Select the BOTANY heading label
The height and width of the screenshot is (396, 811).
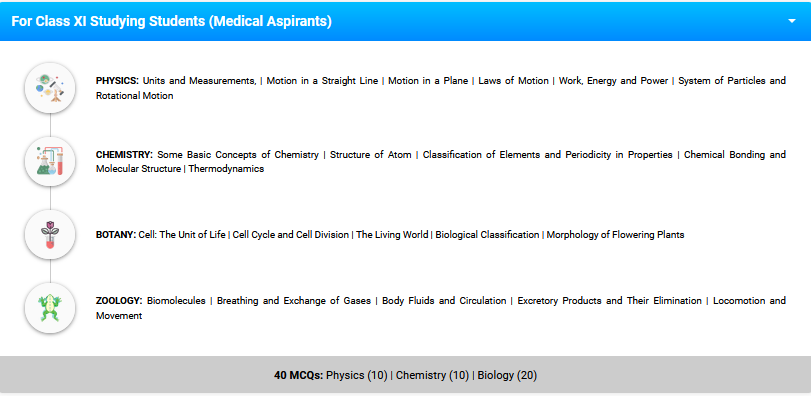tap(116, 235)
